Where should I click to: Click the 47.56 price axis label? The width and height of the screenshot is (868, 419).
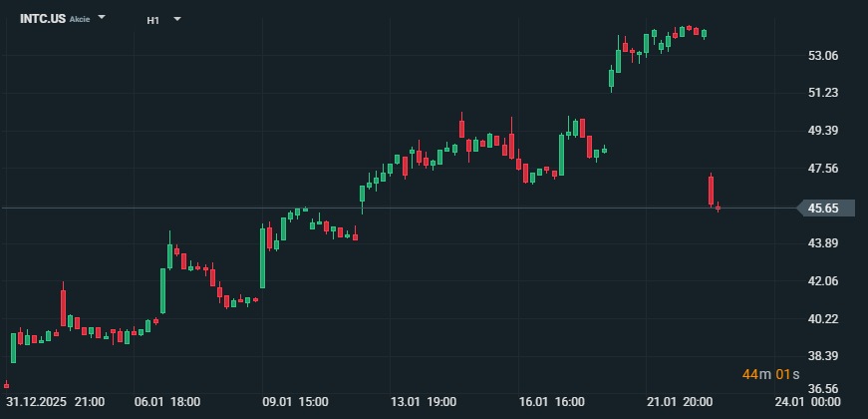click(x=823, y=169)
